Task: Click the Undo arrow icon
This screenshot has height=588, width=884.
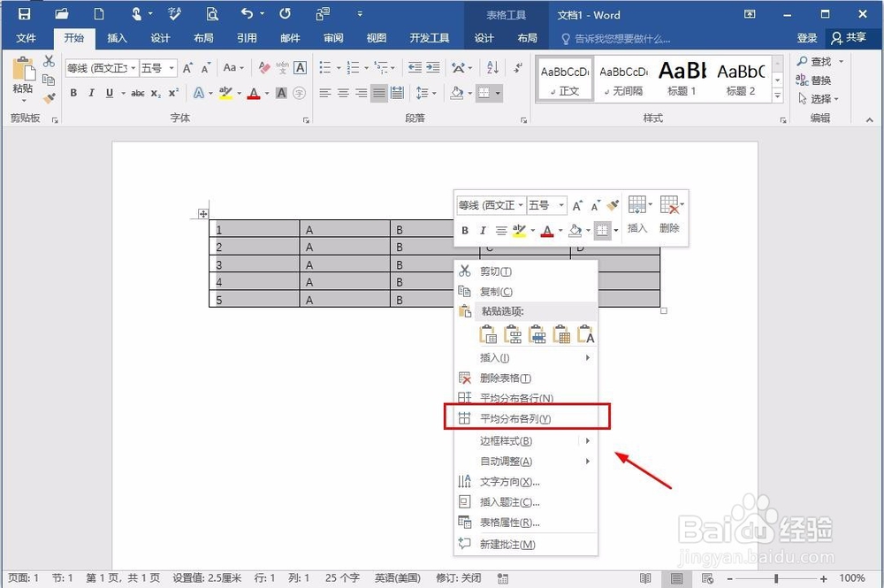Action: point(247,13)
